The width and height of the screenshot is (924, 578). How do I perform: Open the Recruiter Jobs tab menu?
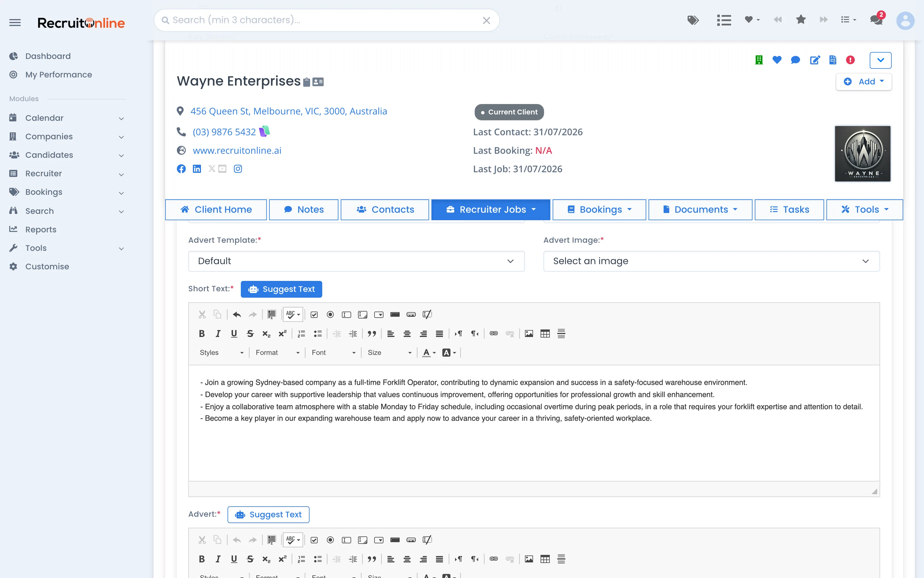[491, 210]
